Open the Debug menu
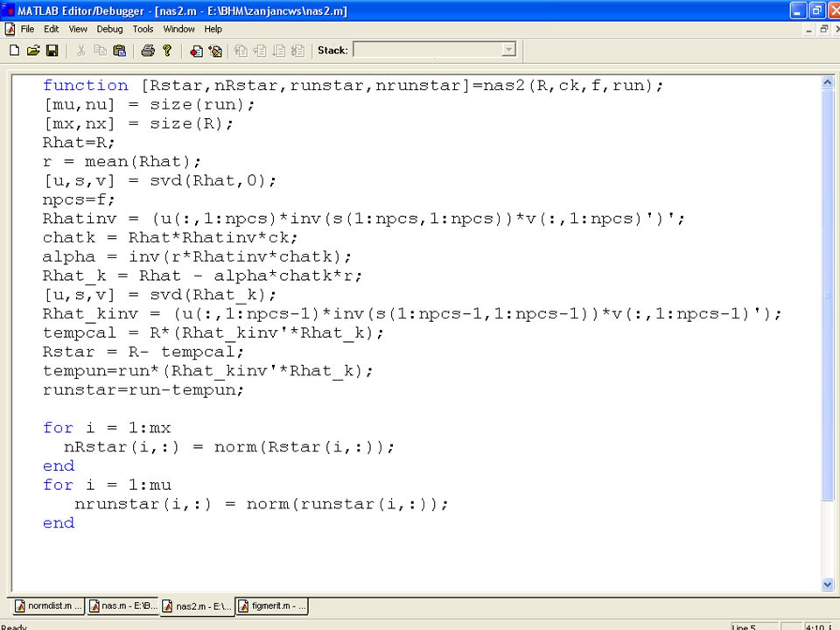Image resolution: width=840 pixels, height=630 pixels. click(110, 29)
